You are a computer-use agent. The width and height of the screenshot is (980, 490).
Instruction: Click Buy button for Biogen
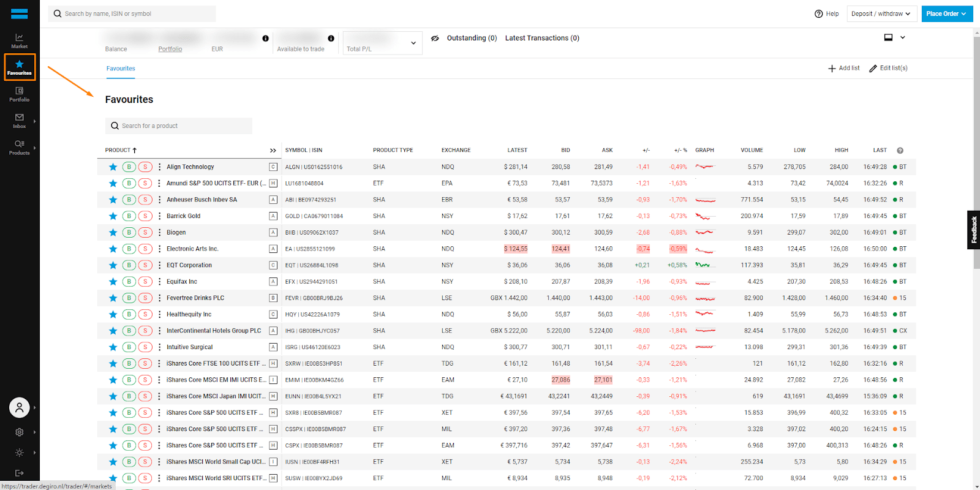[x=129, y=232]
